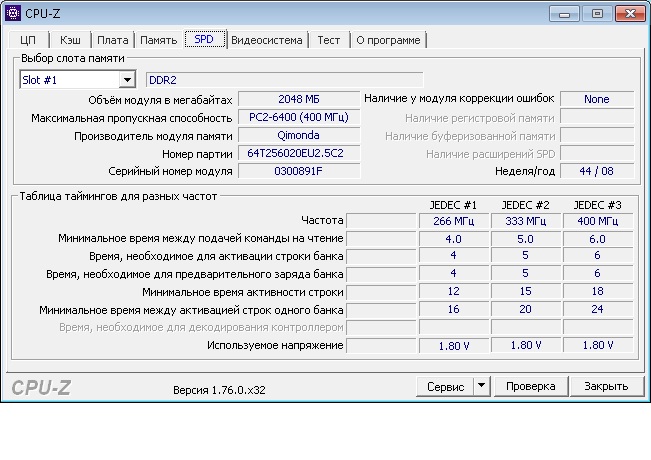Click the Неделя/год label
The image size is (651, 460).
(x=525, y=171)
